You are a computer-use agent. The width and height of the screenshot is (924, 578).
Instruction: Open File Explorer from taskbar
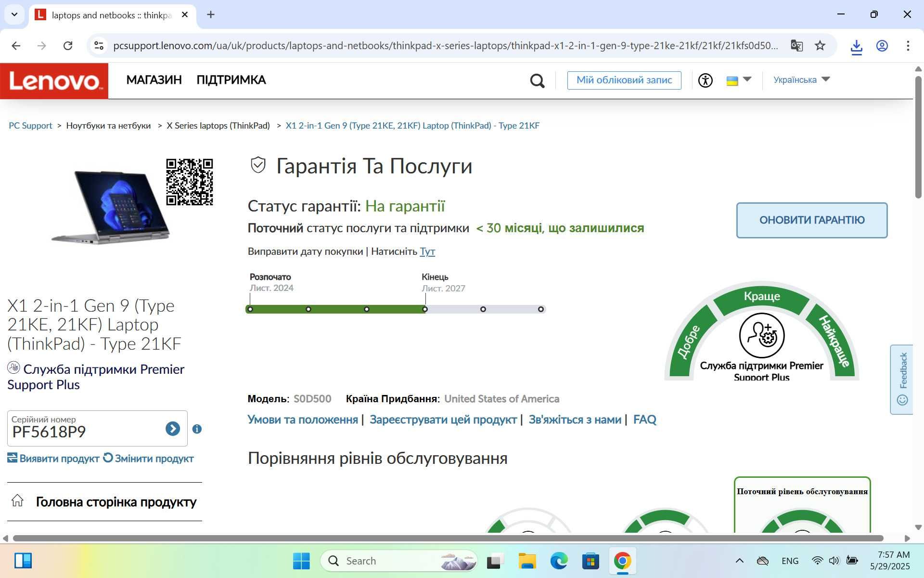(x=527, y=561)
